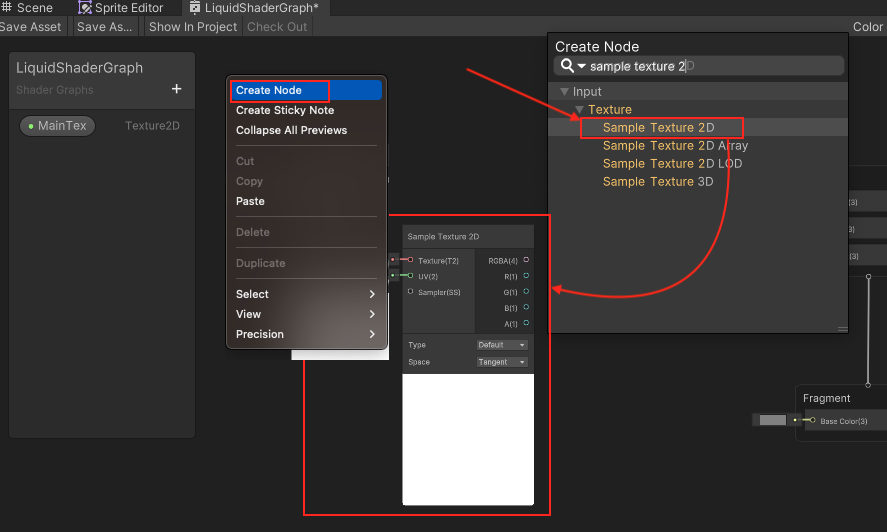Screen dimensions: 887x532
Task: Open the View submenu
Action: tap(306, 314)
